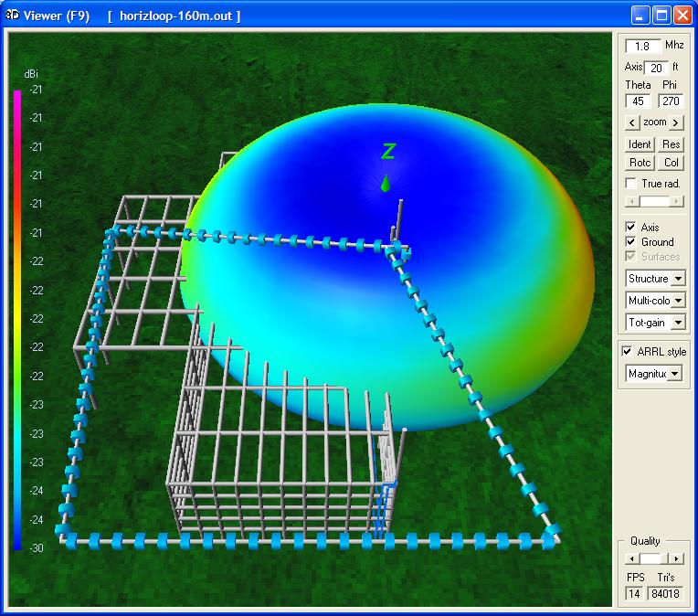This screenshot has width=698, height=616.
Task: Click the dBi legend heading
Action: [31, 73]
